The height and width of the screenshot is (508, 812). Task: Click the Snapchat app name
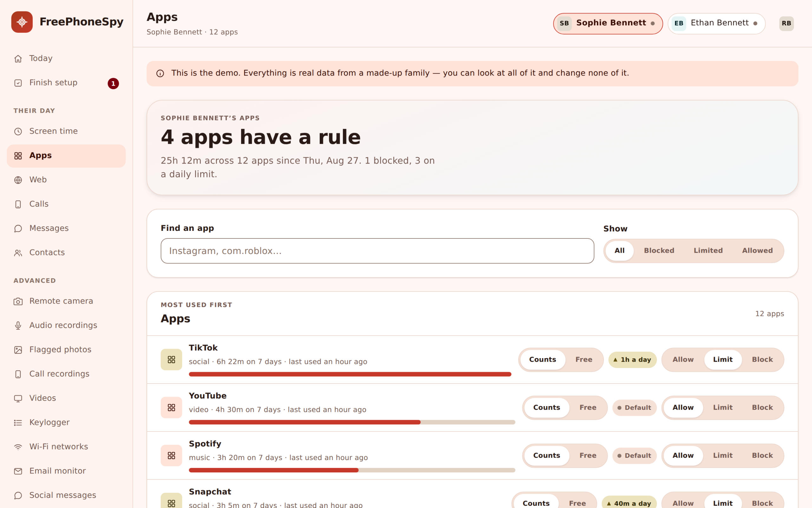210,492
